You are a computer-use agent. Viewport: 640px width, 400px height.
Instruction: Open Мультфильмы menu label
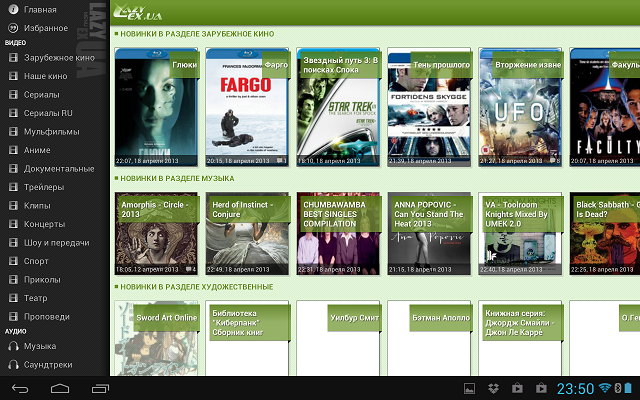pyautogui.click(x=51, y=131)
